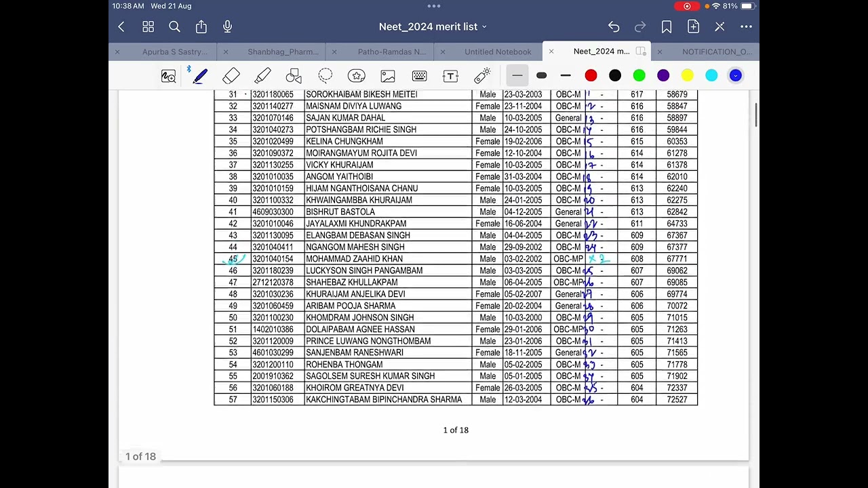Go back to the library
This screenshot has height=488, width=868.
click(x=121, y=26)
